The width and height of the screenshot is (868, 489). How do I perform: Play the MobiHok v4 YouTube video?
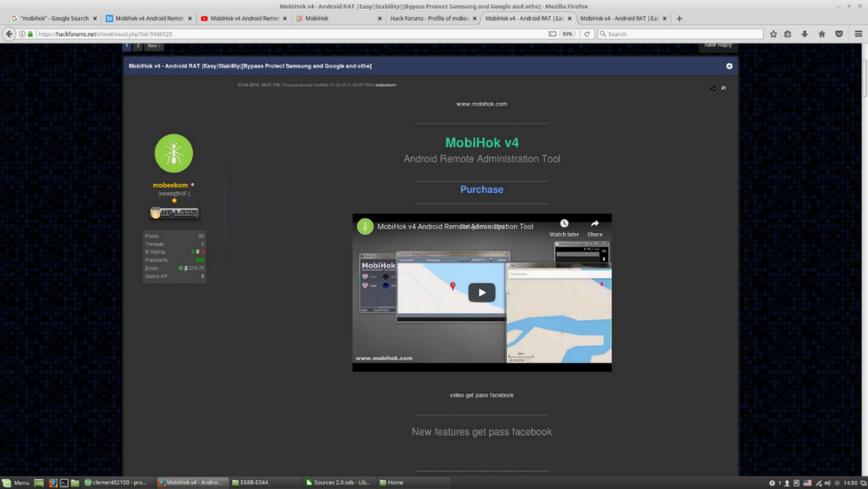481,292
